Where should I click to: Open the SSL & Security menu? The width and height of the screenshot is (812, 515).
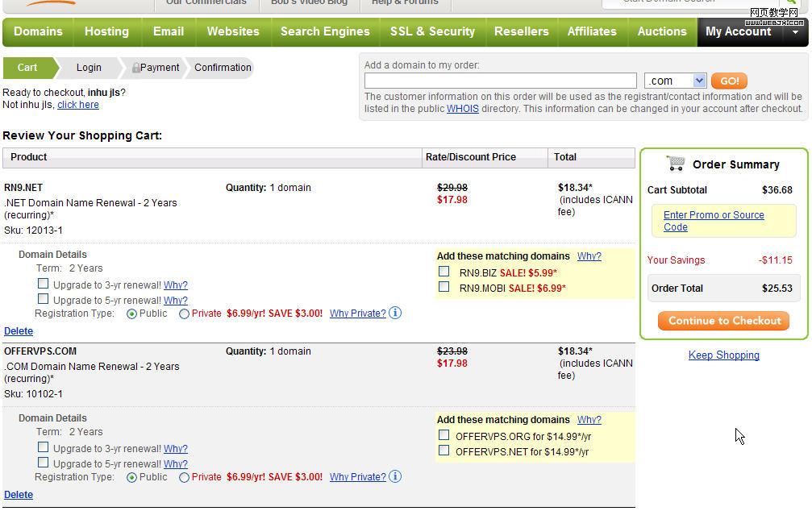pos(432,31)
